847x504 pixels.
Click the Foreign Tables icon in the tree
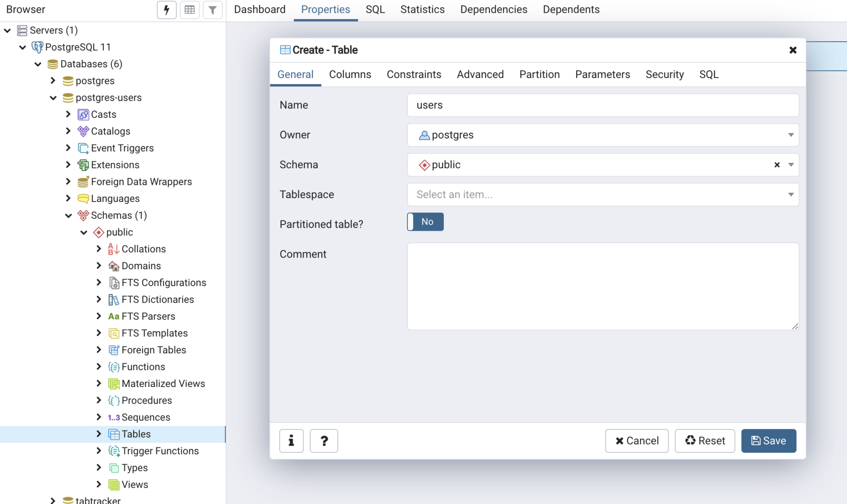pyautogui.click(x=113, y=350)
